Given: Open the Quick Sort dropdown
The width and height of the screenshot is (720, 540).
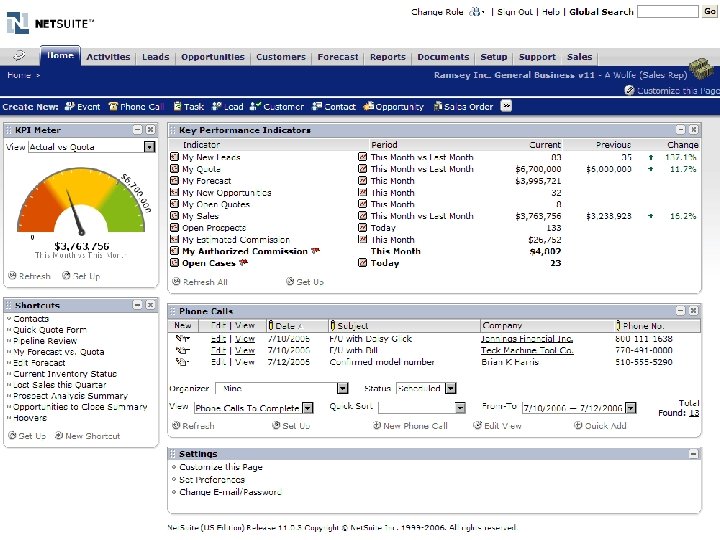Looking at the screenshot, I should click(x=460, y=408).
